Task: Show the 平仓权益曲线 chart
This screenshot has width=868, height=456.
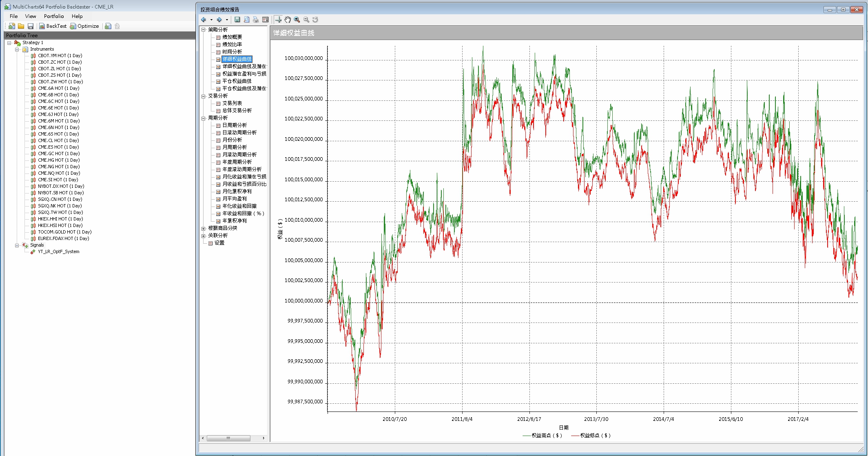Action: tap(237, 81)
